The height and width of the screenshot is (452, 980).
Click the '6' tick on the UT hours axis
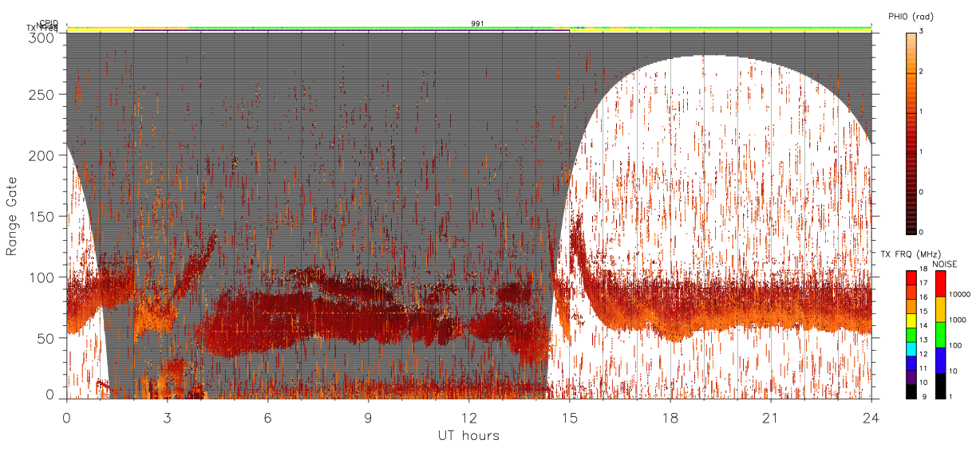(x=268, y=418)
